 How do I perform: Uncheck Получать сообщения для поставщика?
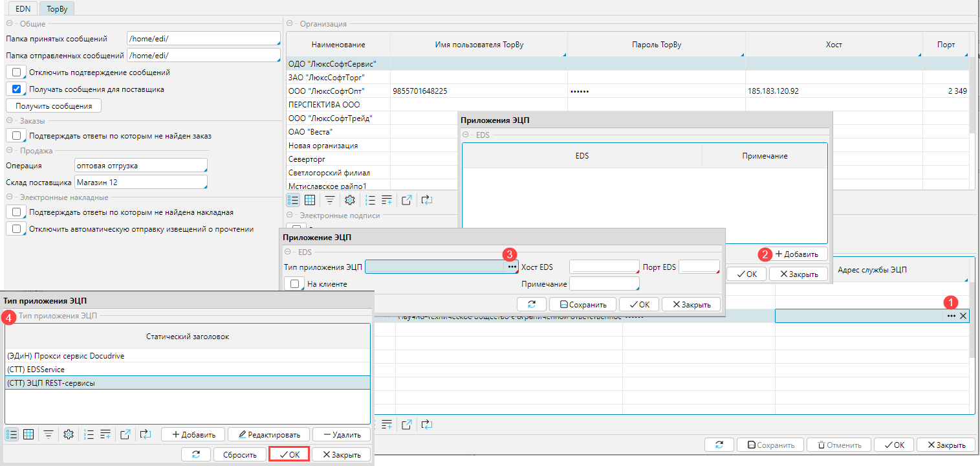coord(17,89)
